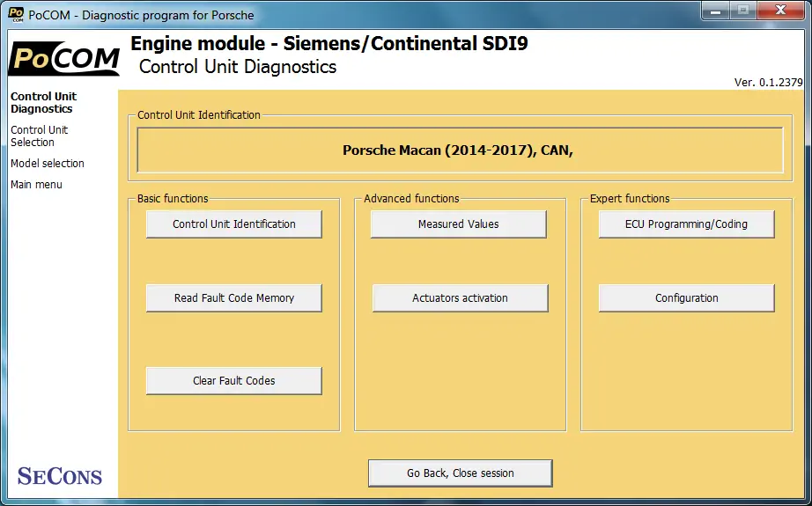Minimize the PoCOM window
Screen dimensions: 812x506
(x=716, y=11)
